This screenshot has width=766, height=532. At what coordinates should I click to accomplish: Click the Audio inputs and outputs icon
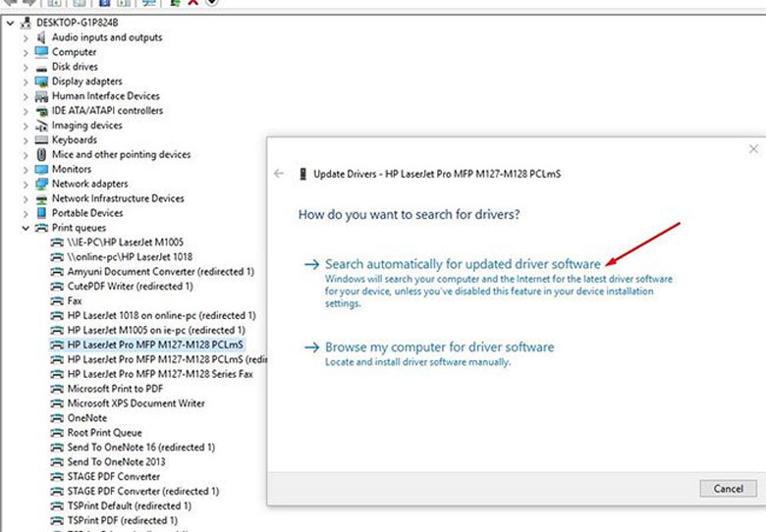[x=41, y=37]
